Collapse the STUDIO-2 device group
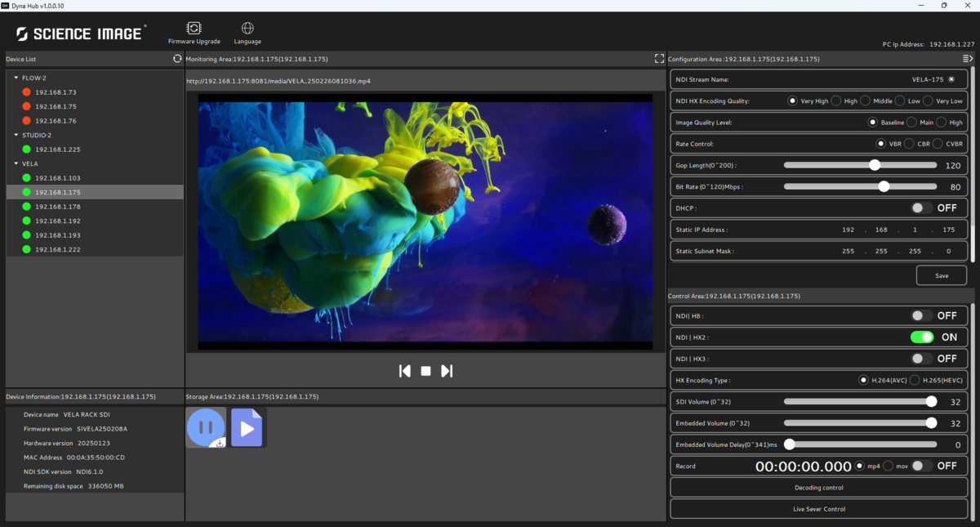The image size is (980, 527). pos(16,136)
